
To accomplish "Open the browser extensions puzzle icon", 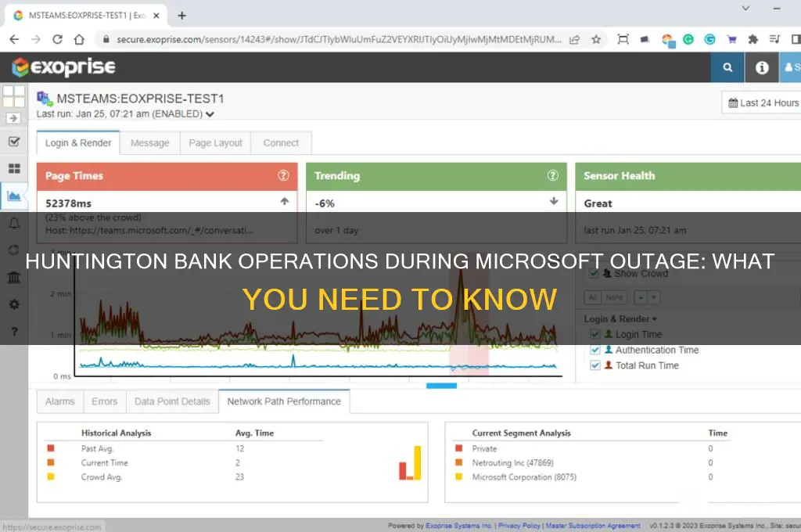I will [x=753, y=39].
